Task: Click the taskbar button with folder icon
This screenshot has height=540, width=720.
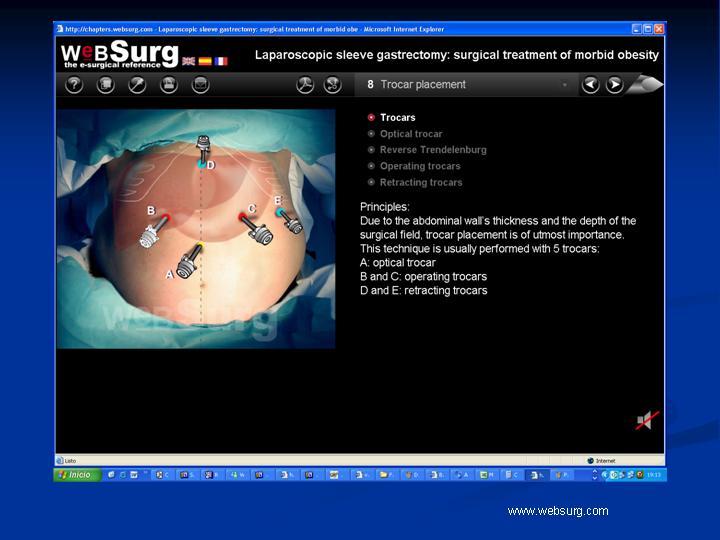Action: [x=386, y=475]
